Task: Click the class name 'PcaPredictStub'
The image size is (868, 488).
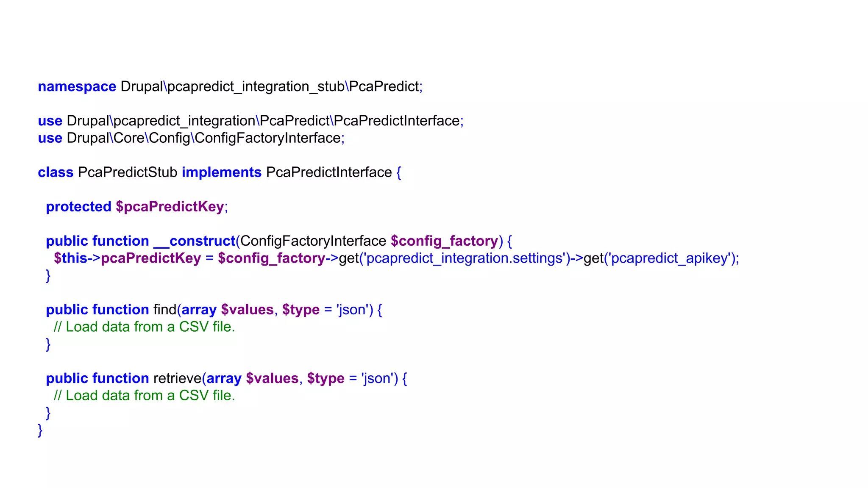Action: point(128,172)
